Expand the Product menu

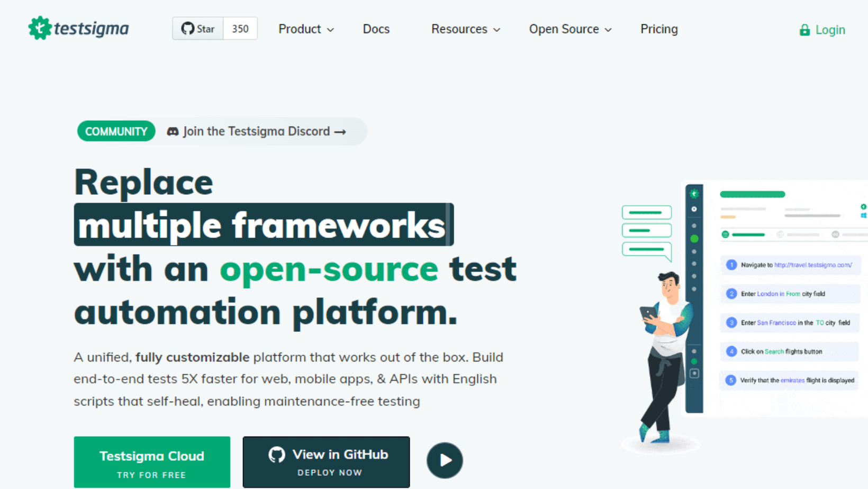[x=306, y=29]
